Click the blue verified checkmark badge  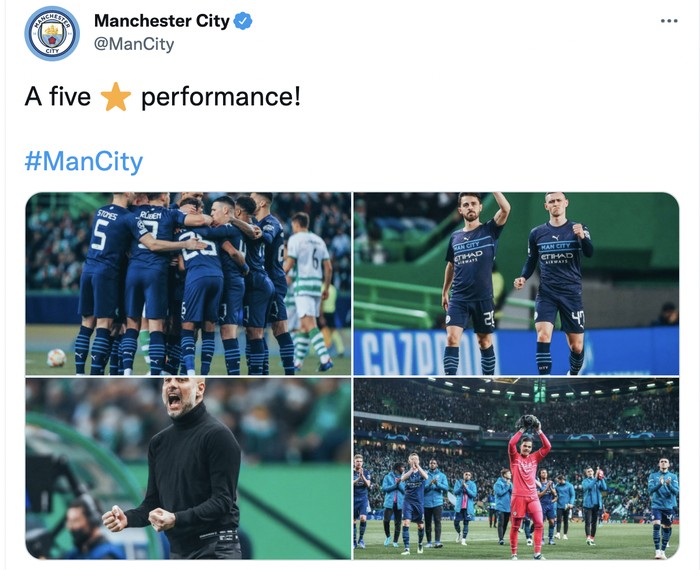243,21
